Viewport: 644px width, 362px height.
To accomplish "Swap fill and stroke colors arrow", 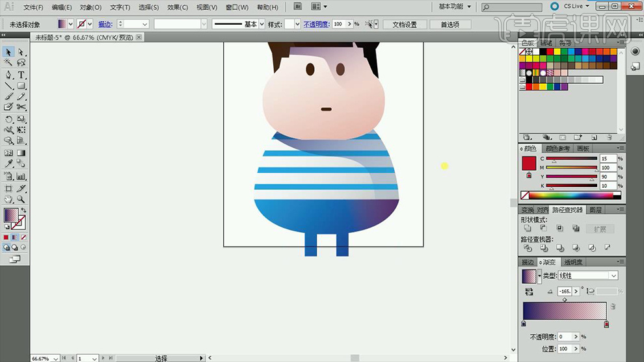I will tap(23, 211).
